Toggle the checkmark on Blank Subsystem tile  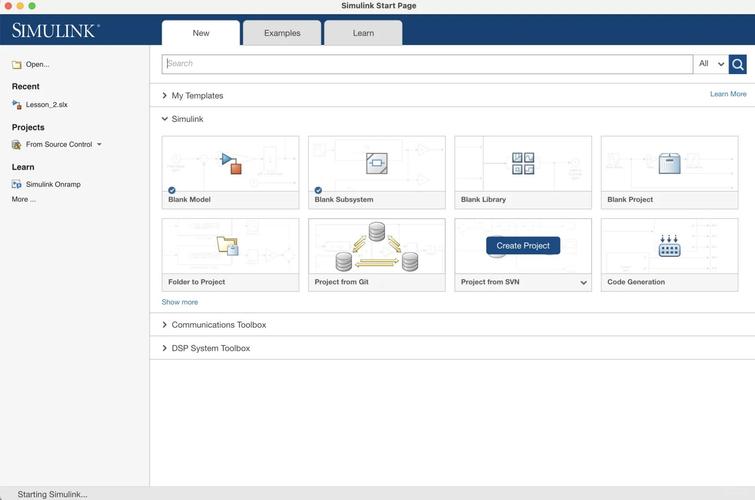318,189
